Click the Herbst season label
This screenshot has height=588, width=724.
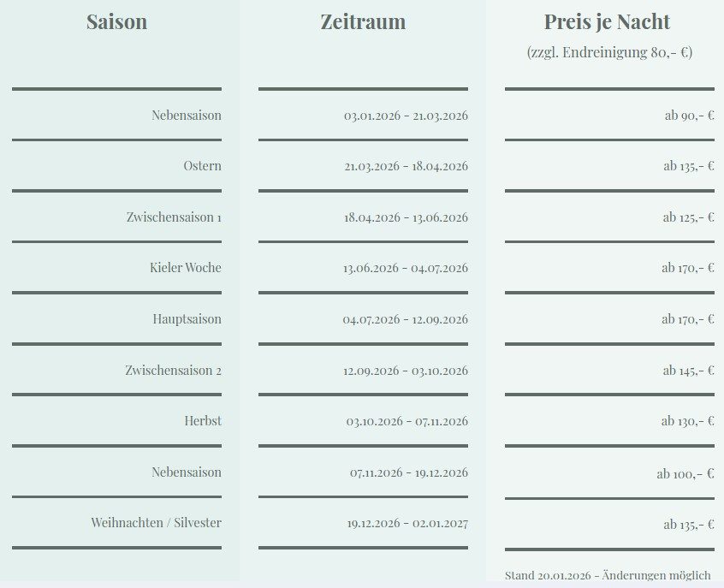tap(203, 421)
